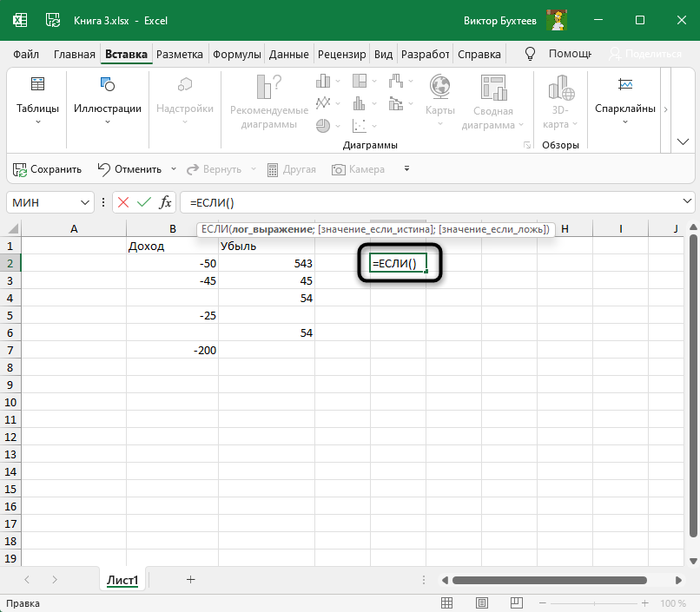Cancel the formula entry with the X icon

pyautogui.click(x=123, y=202)
